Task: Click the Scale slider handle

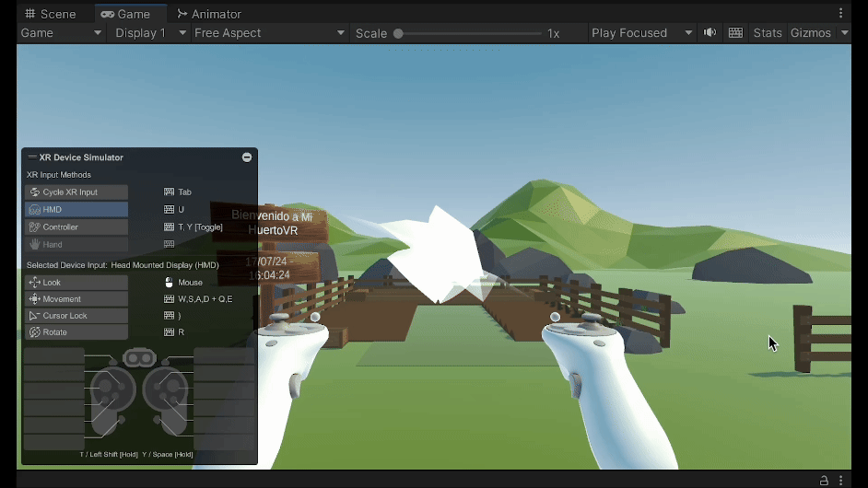Action: pyautogui.click(x=398, y=33)
